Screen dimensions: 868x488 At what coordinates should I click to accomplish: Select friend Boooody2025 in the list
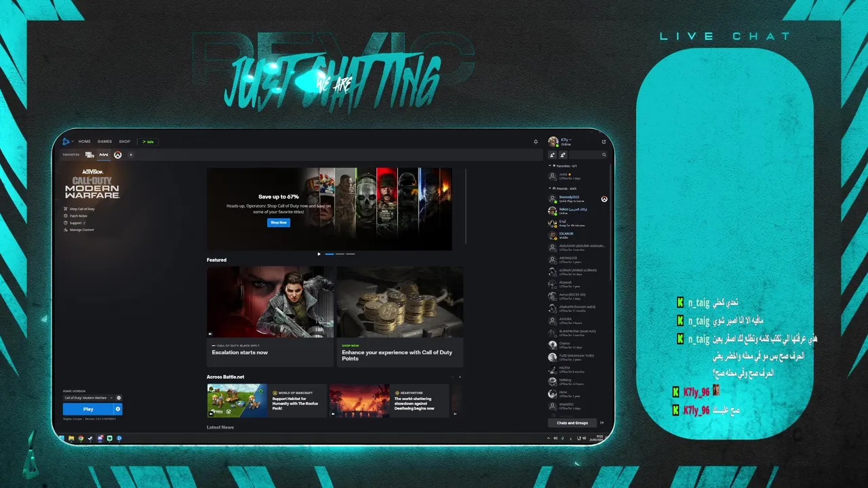coord(578,199)
